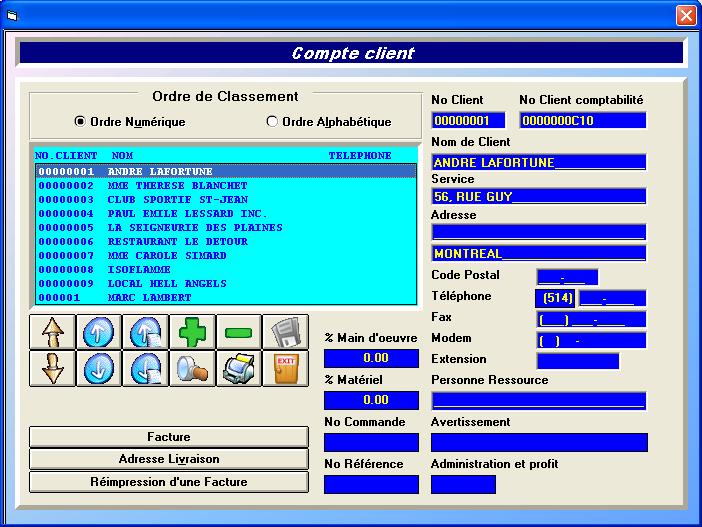
Task: Click the magnifying glass search icon
Action: coord(191,368)
